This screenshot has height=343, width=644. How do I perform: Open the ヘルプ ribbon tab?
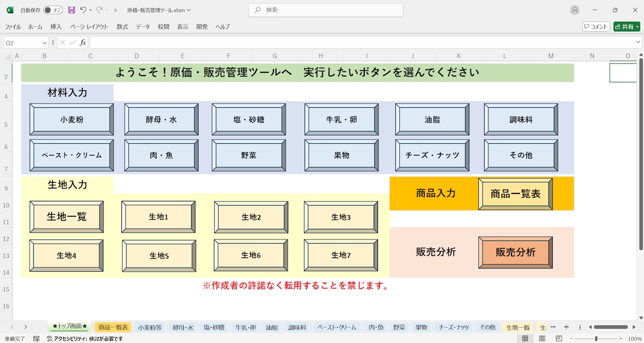(223, 26)
